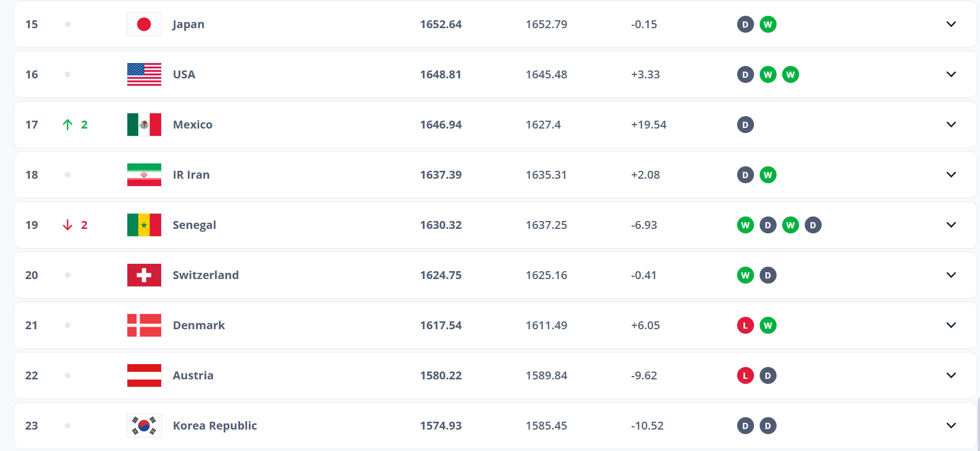Click the Korea Republic flag icon
The height and width of the screenshot is (451, 980).
(x=144, y=426)
